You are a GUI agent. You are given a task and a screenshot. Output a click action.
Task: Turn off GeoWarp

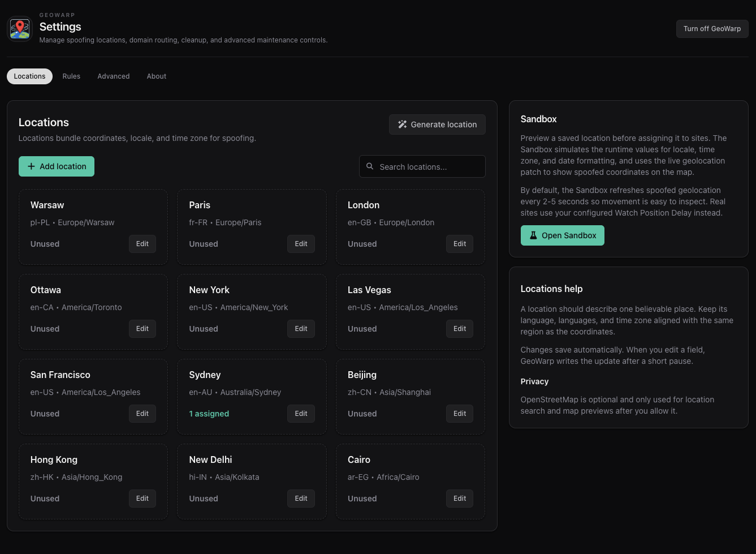tap(712, 28)
